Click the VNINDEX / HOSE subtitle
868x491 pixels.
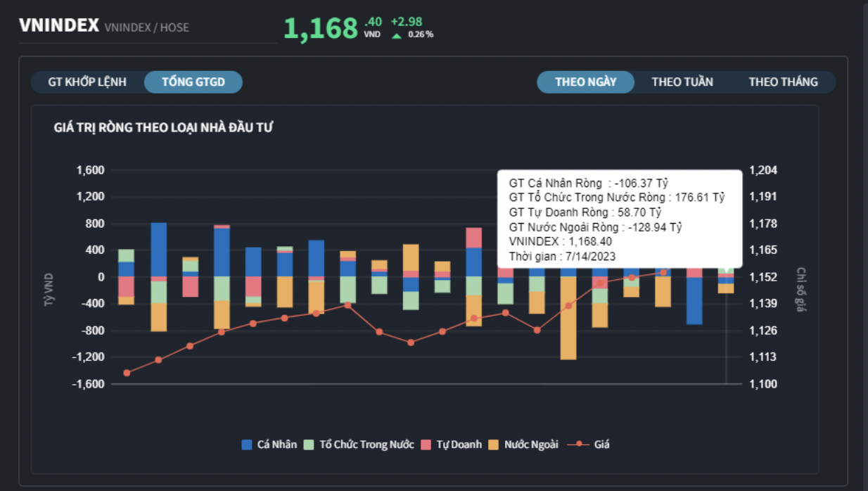click(x=147, y=28)
